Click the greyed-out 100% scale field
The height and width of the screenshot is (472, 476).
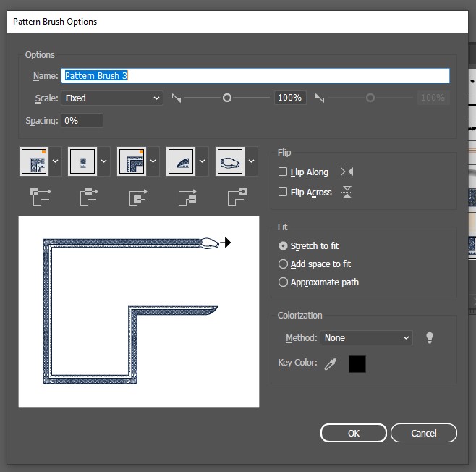click(x=433, y=98)
